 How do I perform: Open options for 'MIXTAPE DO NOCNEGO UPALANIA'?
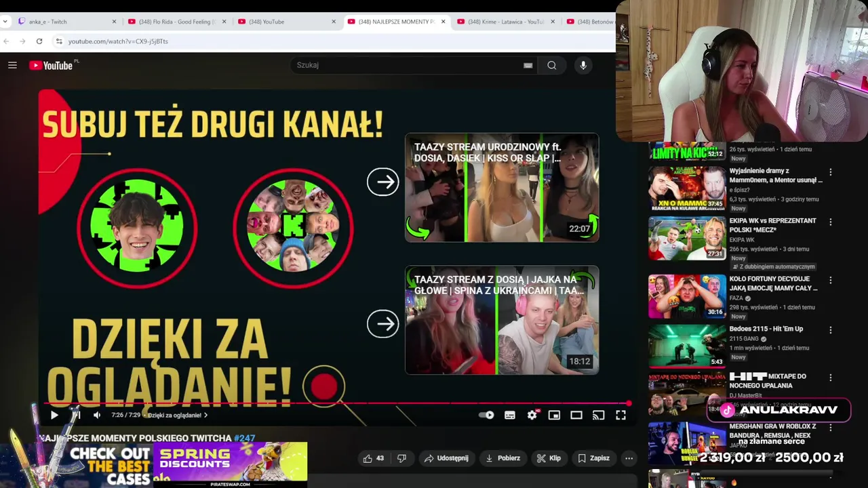coord(830,378)
